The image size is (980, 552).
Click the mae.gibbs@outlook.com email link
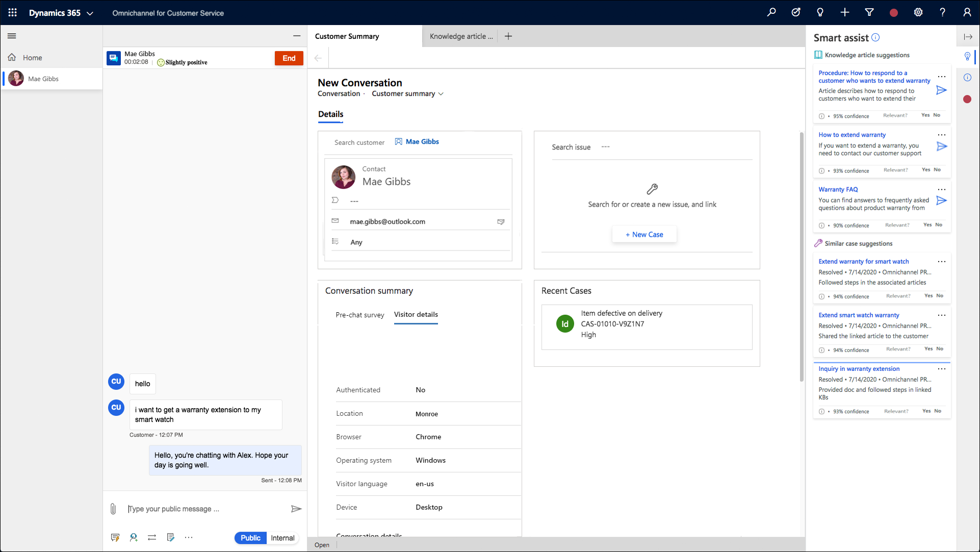[x=387, y=221]
